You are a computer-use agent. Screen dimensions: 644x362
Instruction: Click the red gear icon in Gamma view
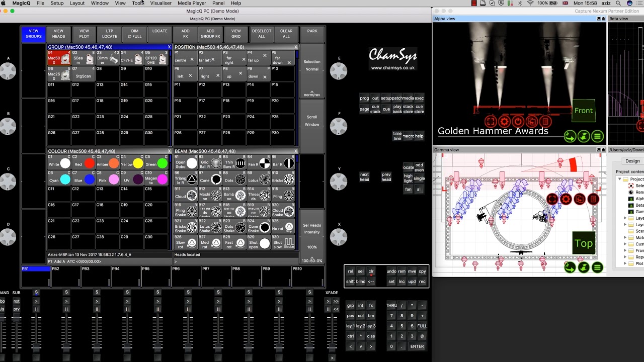pyautogui.click(x=566, y=199)
